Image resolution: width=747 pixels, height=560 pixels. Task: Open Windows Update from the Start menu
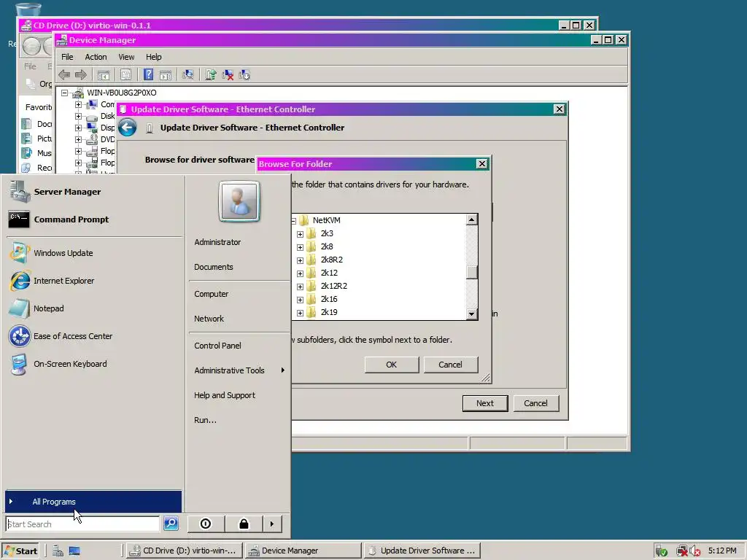(x=94, y=253)
